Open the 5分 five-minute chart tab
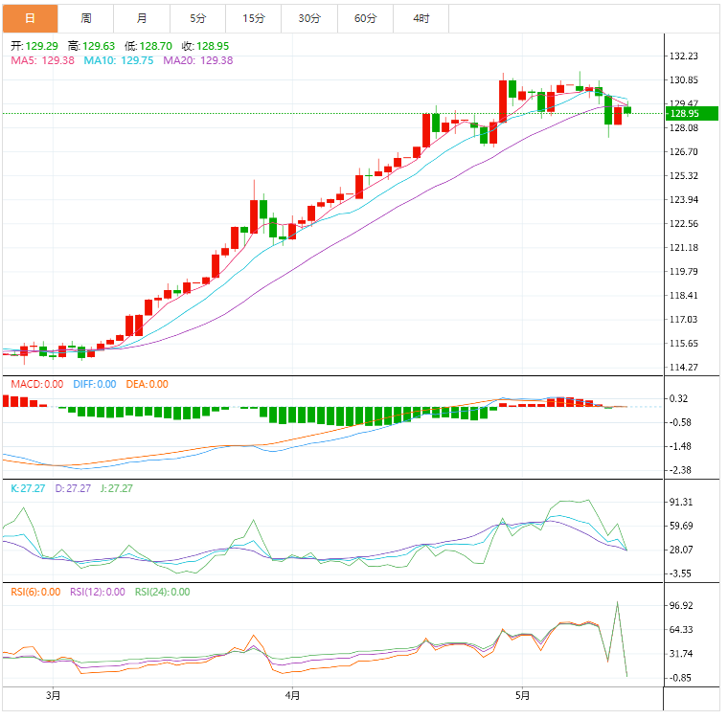728x719 pixels. pos(197,18)
